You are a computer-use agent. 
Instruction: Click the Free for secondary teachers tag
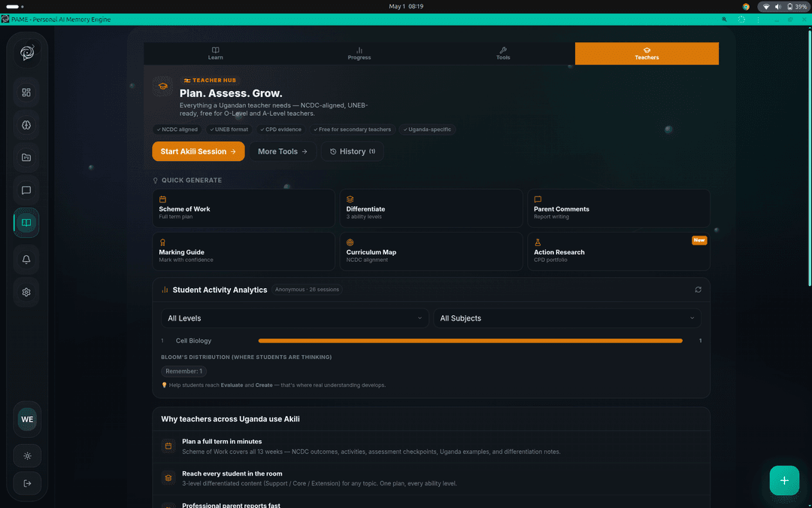click(353, 129)
